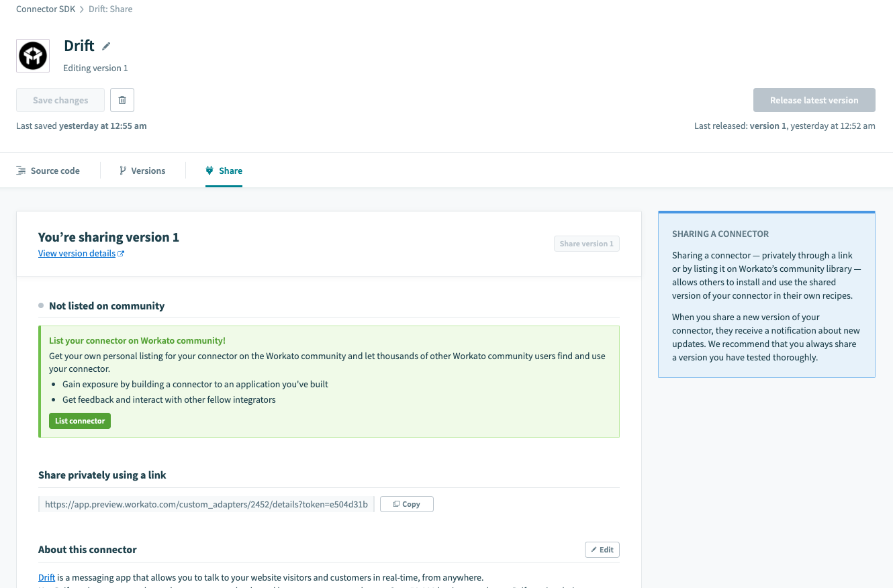
Task: Click the Drift: Share breadcrumb item
Action: [x=111, y=9]
